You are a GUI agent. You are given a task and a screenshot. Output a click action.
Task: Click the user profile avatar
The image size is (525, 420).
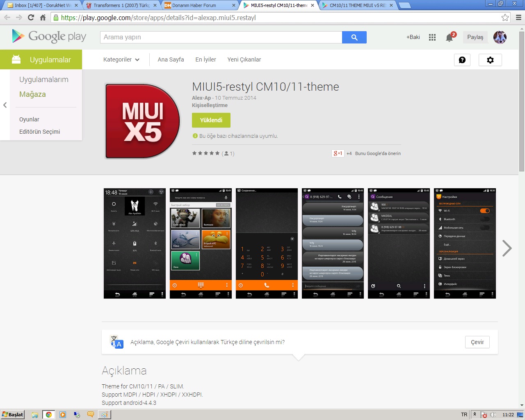[x=500, y=37]
